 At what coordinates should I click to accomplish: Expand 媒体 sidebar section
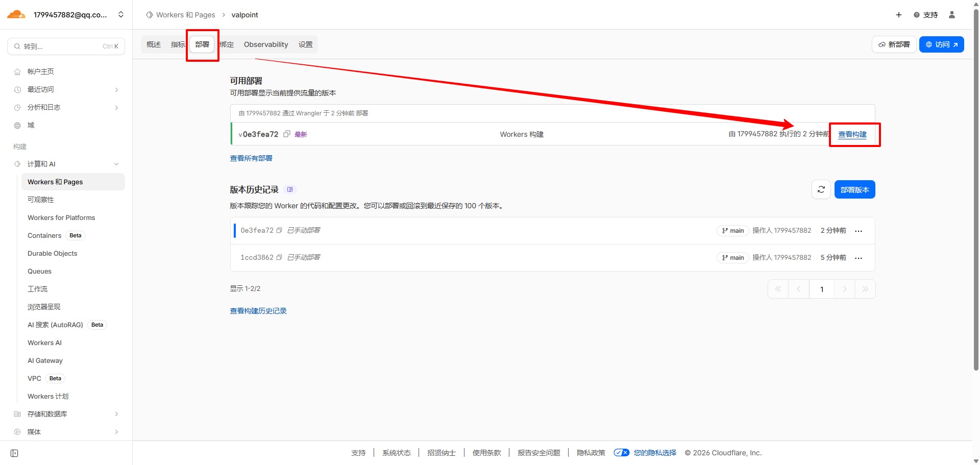coord(66,432)
